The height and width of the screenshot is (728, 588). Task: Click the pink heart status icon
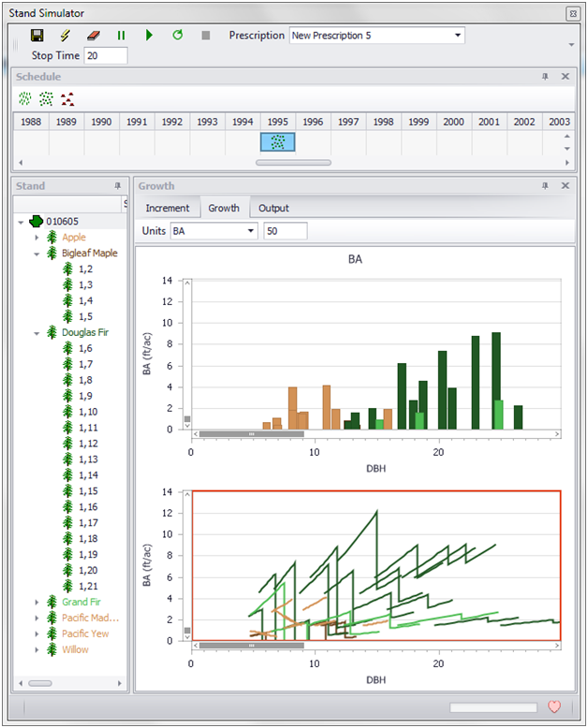[554, 706]
